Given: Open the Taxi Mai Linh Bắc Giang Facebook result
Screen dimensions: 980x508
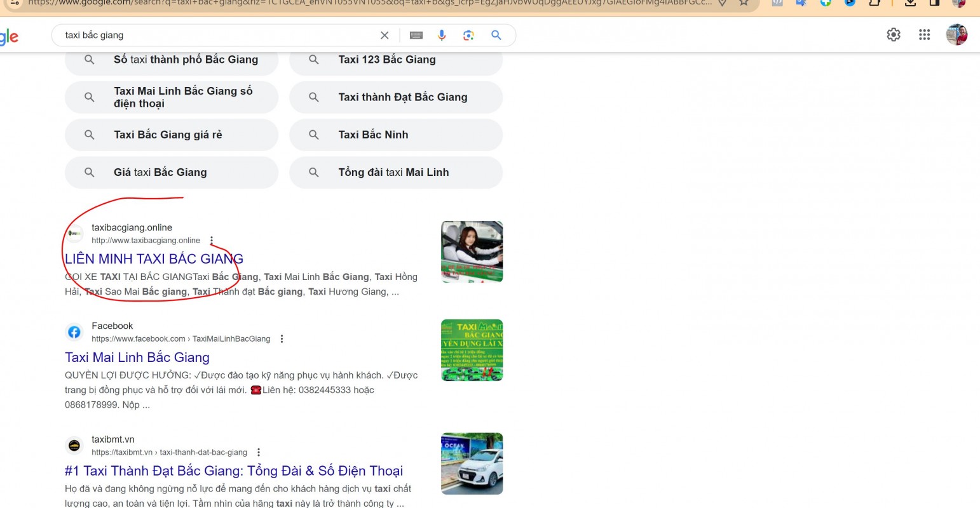Looking at the screenshot, I should coord(137,357).
